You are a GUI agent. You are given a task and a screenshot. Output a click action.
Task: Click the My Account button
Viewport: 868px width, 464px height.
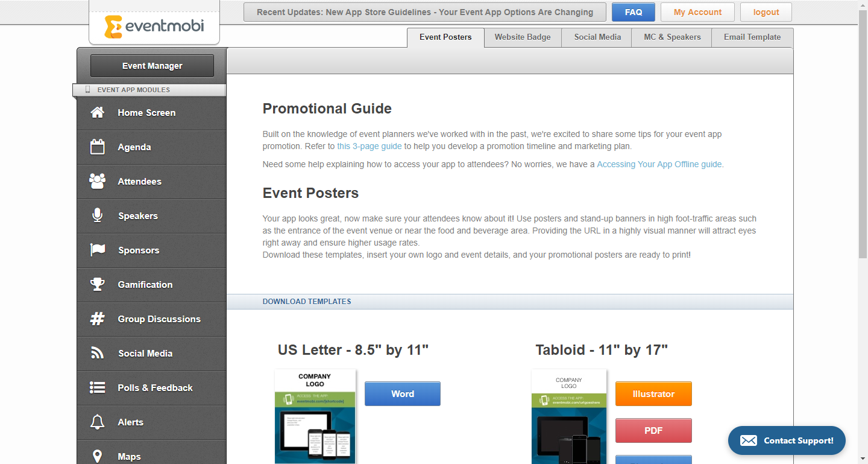tap(697, 12)
